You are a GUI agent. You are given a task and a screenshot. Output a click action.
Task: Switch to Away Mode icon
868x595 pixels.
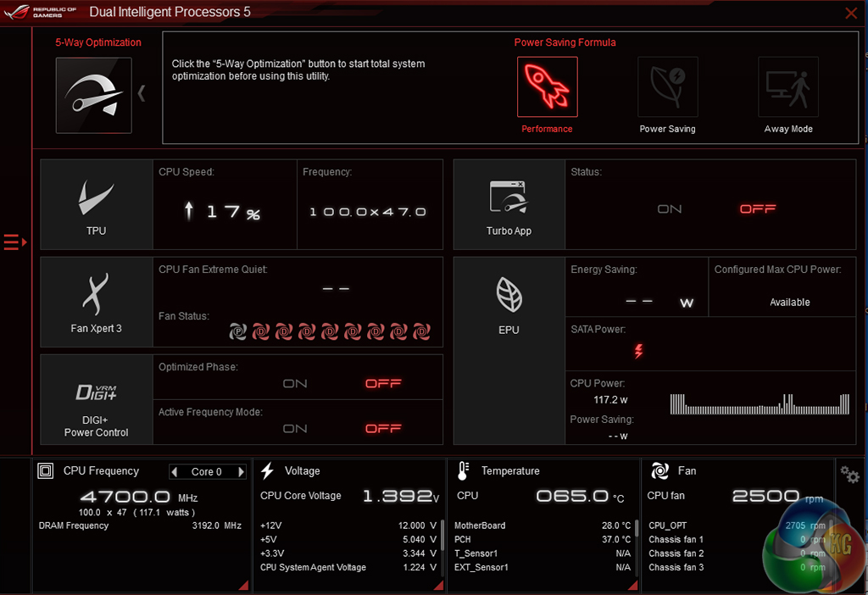pyautogui.click(x=787, y=87)
